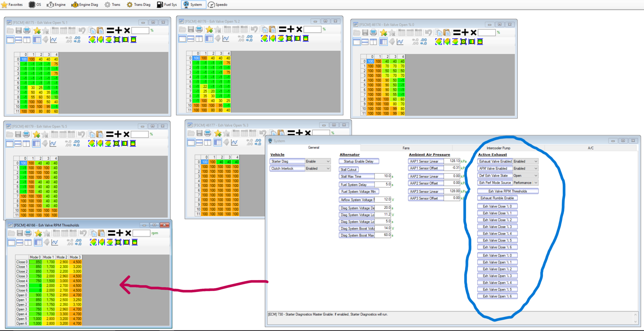Viewport: 644px width, 331px height.
Task: Add to favorites in Exh Valve Open % 1 window
Action: point(37,30)
